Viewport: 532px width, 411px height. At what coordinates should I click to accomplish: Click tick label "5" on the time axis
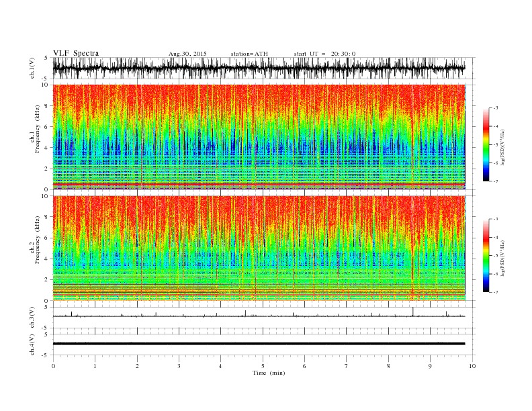click(x=263, y=366)
